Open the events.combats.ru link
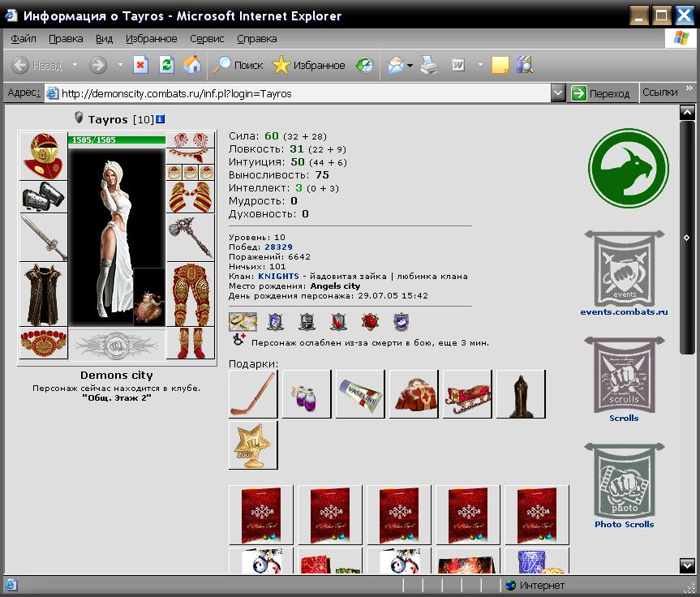This screenshot has height=597, width=700. pos(624,311)
